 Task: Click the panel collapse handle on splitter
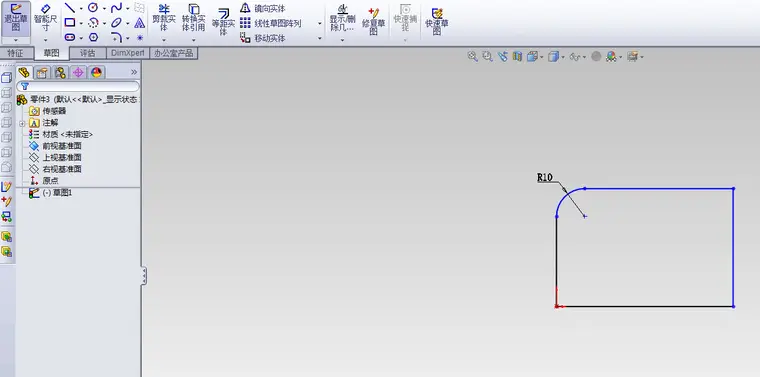click(x=144, y=276)
